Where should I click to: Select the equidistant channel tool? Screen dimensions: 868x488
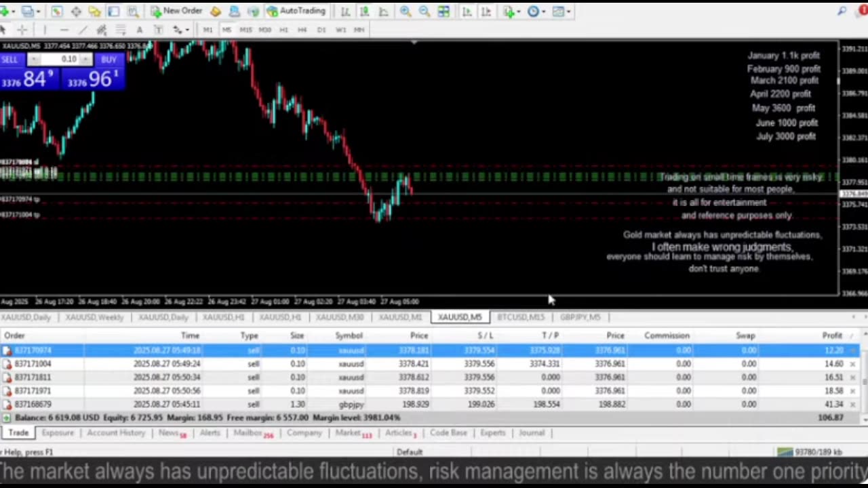click(102, 30)
